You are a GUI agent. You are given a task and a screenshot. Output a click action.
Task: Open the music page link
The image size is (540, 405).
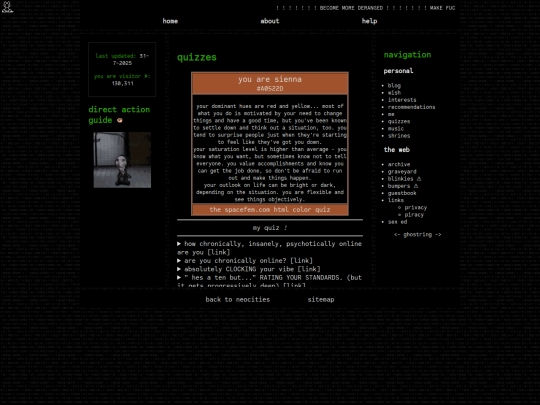click(396, 128)
